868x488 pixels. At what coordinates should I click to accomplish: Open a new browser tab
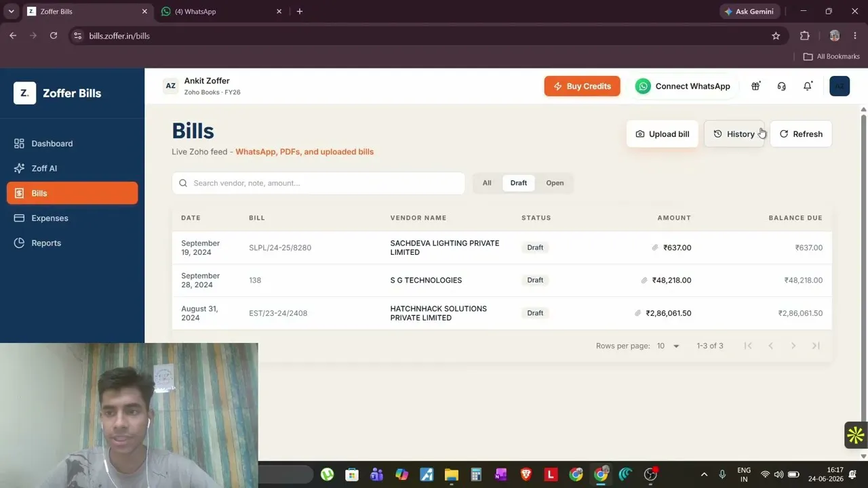(300, 12)
